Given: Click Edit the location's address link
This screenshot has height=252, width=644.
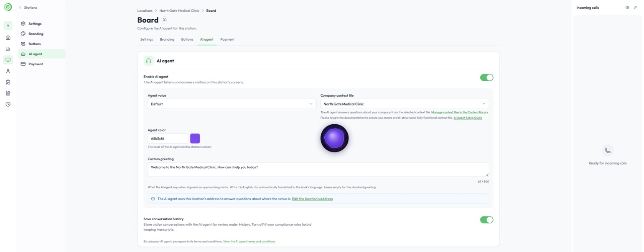Looking at the screenshot, I should [312, 199].
